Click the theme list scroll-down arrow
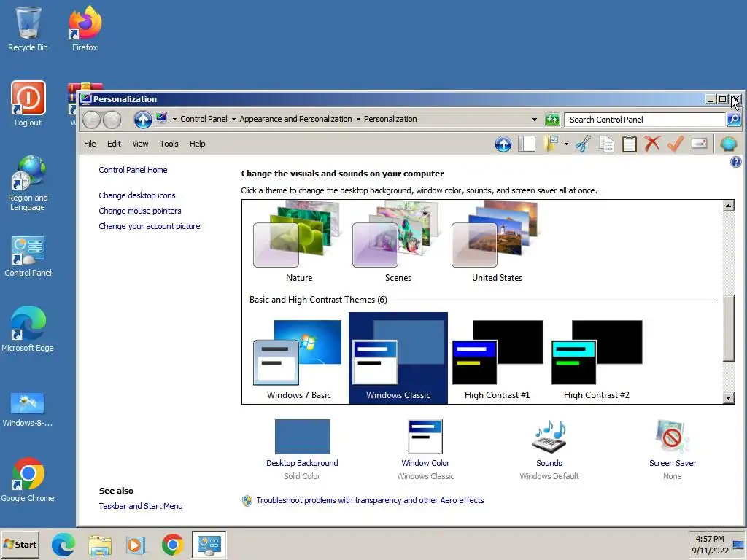Screen dimensions: 747x560 pos(728,398)
